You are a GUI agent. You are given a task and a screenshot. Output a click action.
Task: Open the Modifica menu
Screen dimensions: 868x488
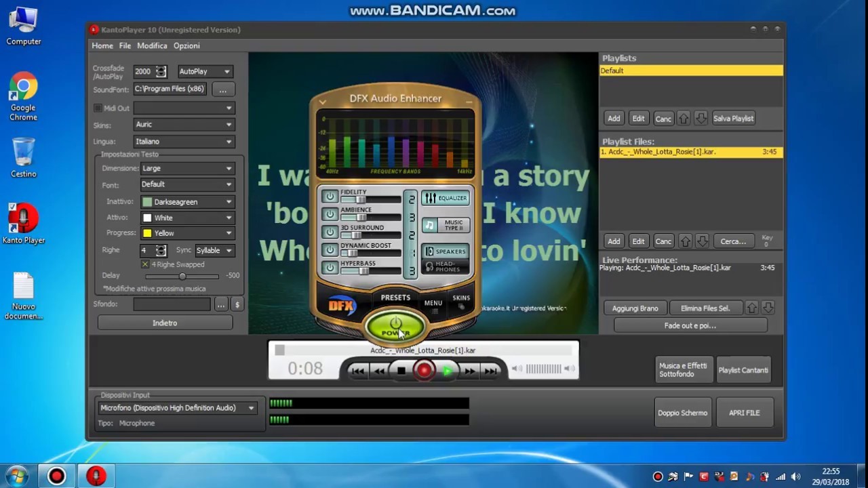pos(152,46)
